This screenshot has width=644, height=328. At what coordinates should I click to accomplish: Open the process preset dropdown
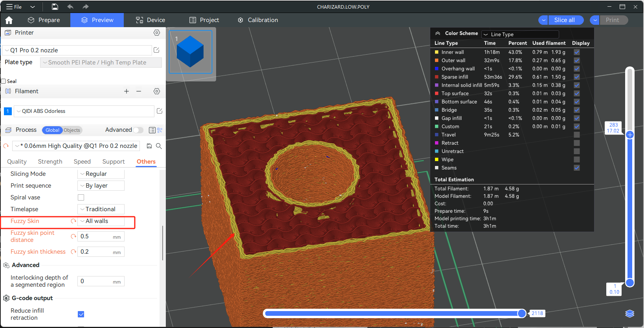pyautogui.click(x=76, y=146)
